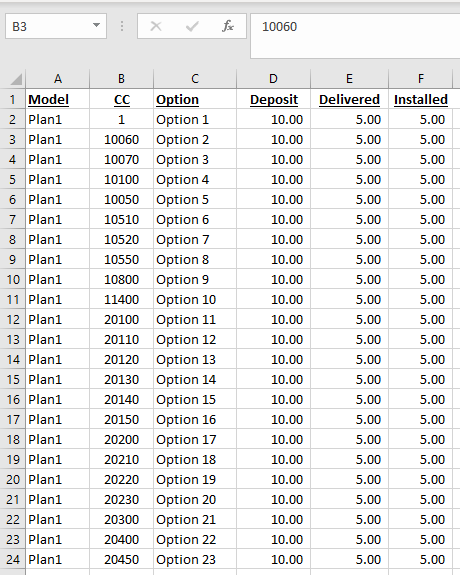Click the Option 13 cell
This screenshot has height=575, width=460.
[x=195, y=359]
